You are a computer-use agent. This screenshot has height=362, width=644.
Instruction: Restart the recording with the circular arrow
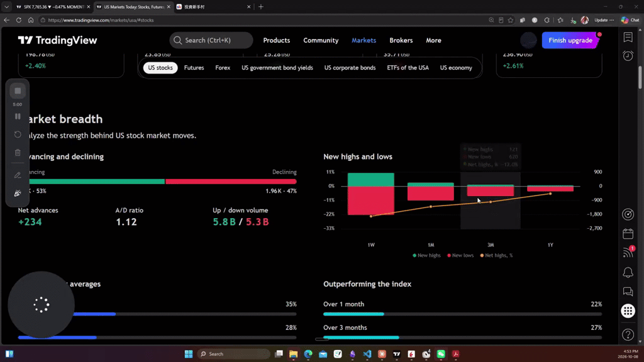pos(18,134)
